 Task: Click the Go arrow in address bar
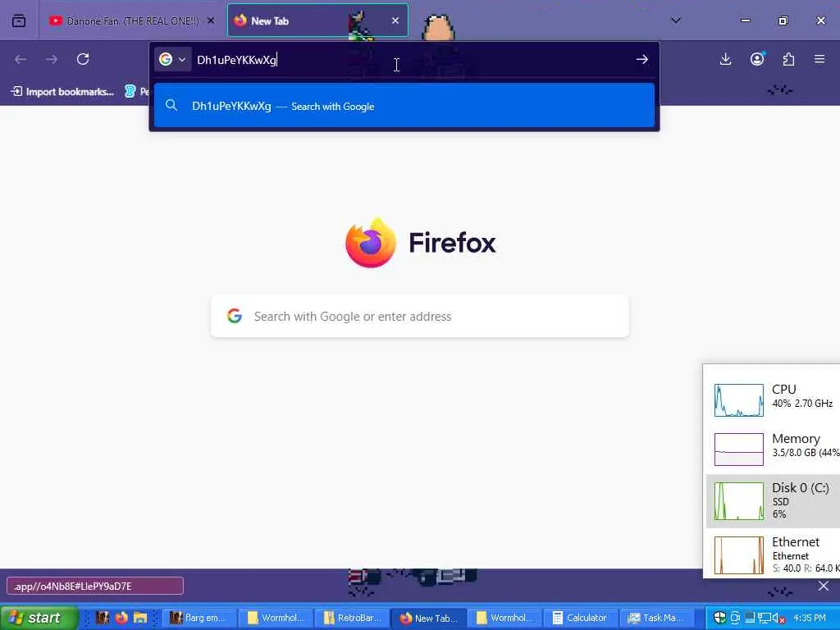[x=641, y=59]
